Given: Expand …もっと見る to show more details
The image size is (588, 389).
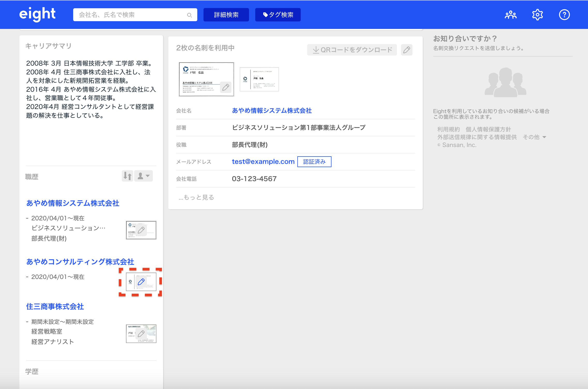Looking at the screenshot, I should (196, 197).
